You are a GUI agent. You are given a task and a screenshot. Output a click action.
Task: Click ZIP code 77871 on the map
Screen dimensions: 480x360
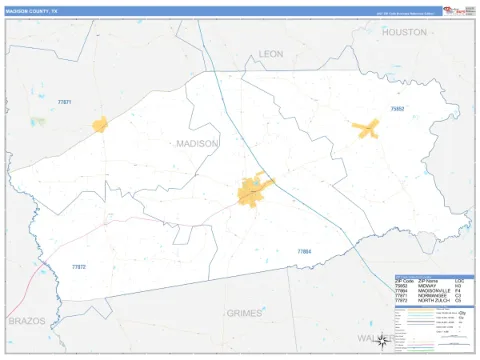(64, 102)
